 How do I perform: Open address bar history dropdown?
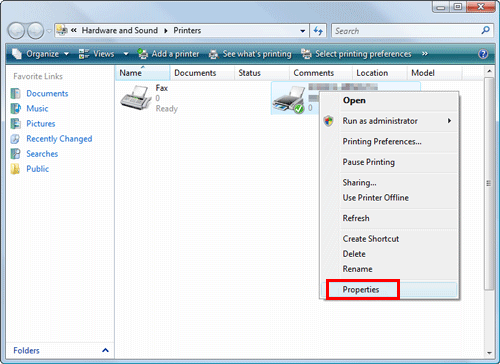[x=302, y=31]
